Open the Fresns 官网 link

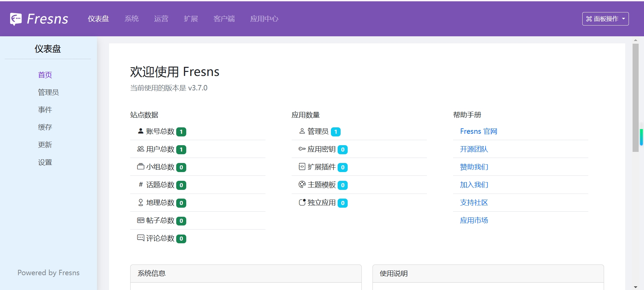[479, 131]
